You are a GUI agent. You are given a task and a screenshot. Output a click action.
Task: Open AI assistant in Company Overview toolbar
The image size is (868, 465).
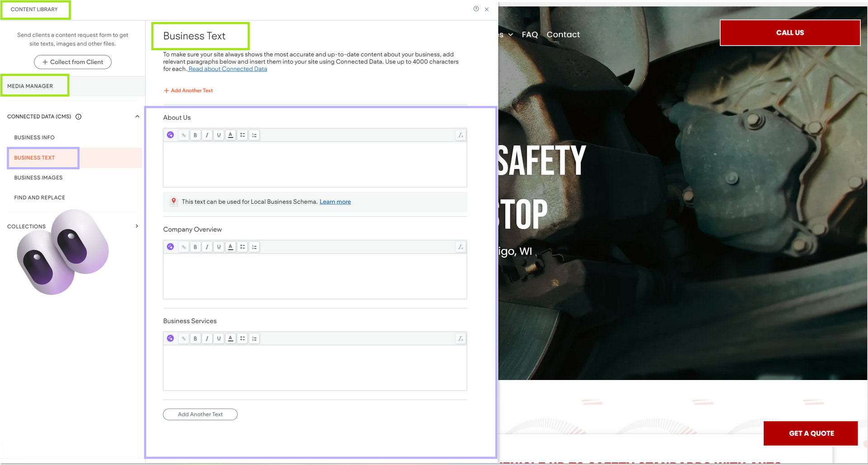(x=170, y=247)
